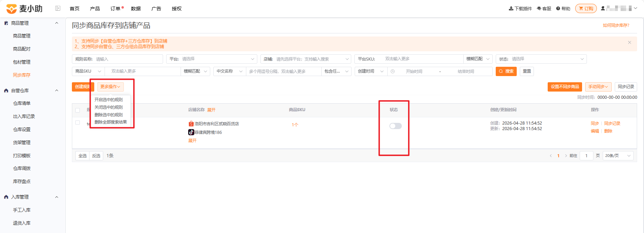Open the 广告 top menu
This screenshot has width=644, height=233.
tap(156, 9)
